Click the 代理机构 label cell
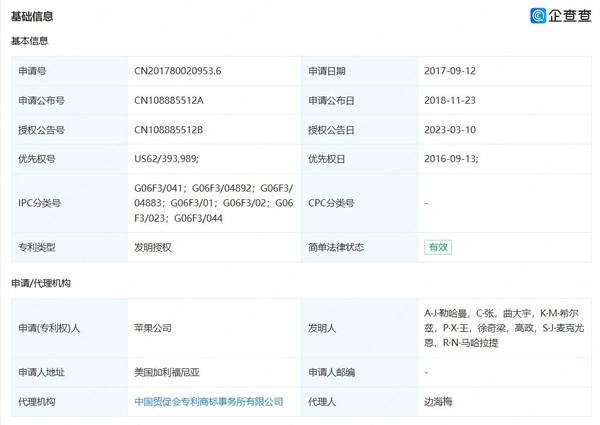The image size is (600, 425). click(x=69, y=402)
